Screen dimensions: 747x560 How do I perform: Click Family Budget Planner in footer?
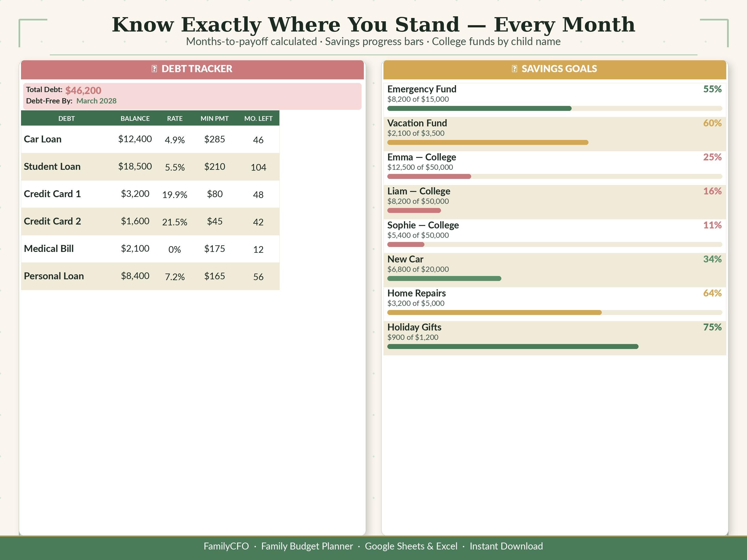[307, 546]
